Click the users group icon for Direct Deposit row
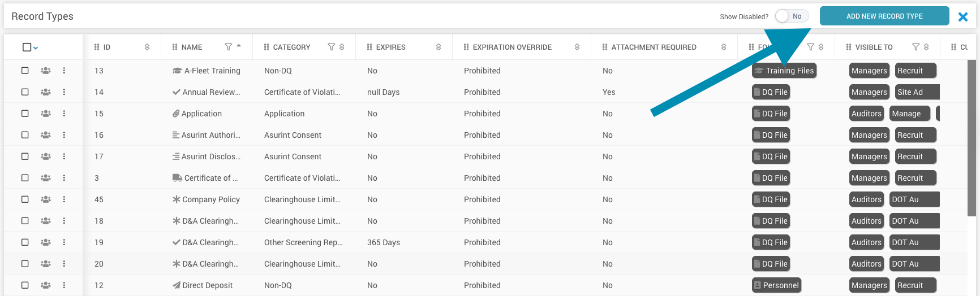 pyautogui.click(x=46, y=285)
